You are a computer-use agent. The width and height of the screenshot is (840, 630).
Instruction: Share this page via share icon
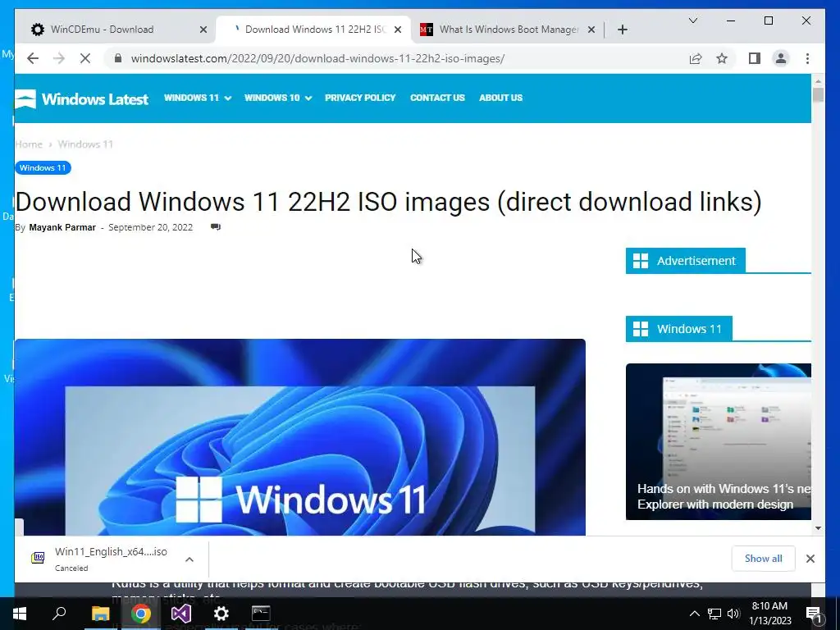click(696, 58)
